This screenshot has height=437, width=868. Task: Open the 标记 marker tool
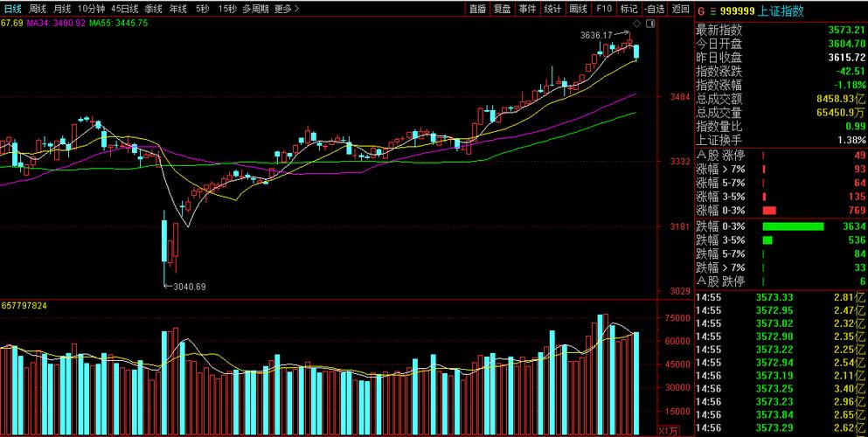(628, 9)
